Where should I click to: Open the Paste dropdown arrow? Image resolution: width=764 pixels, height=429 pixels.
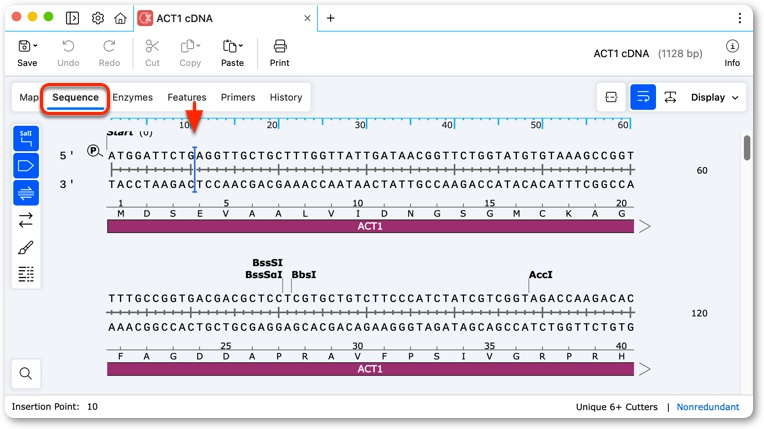240,45
